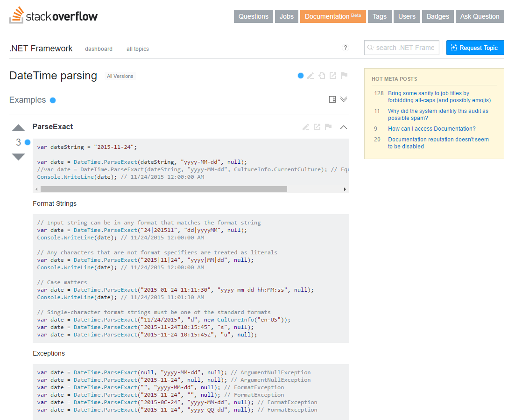The height and width of the screenshot is (420, 508).
Task: Click the search .NET Framework input field
Action: [x=401, y=47]
